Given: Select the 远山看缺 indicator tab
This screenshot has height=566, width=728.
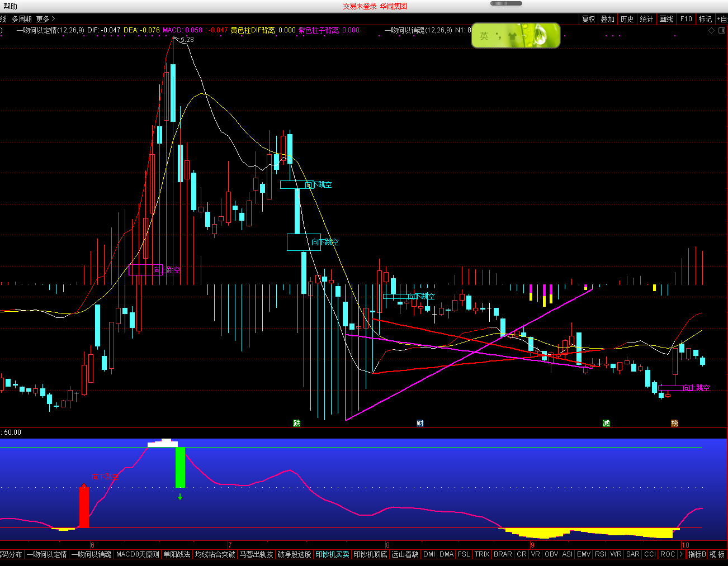Looking at the screenshot, I should (x=405, y=554).
